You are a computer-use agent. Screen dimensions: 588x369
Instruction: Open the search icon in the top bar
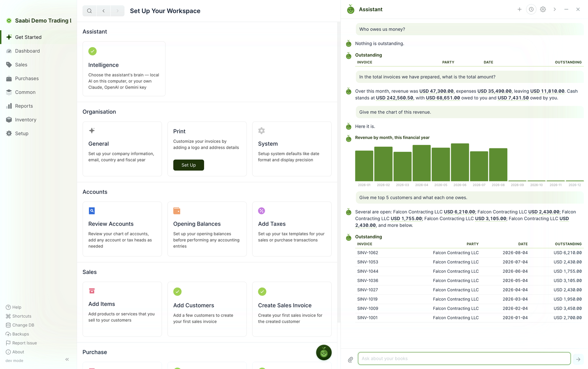[89, 11]
